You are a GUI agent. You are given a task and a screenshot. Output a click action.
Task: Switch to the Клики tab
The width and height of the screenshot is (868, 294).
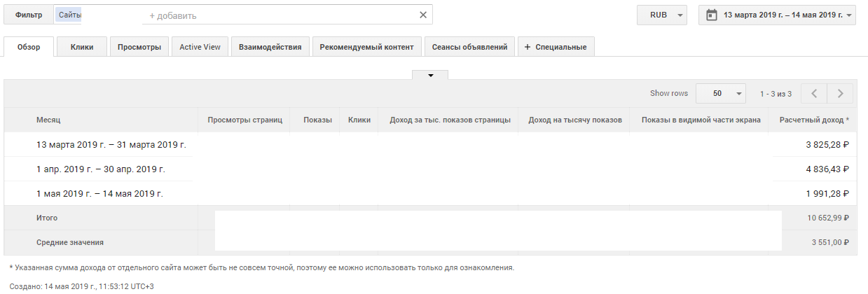(x=82, y=47)
